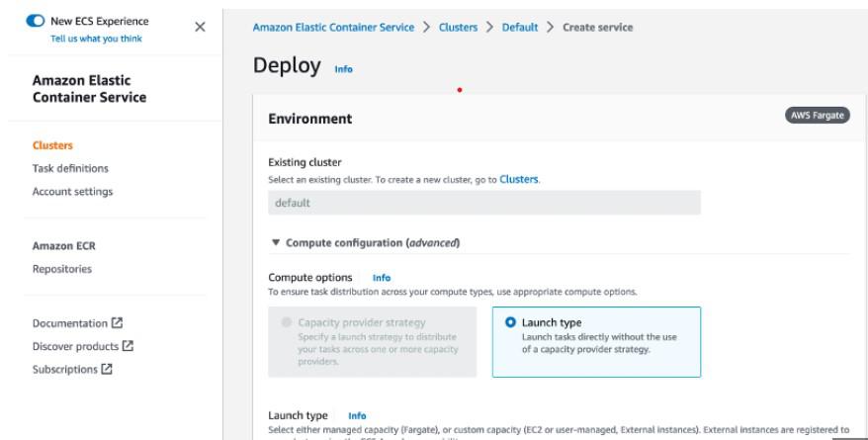Open Account settings in the sidebar
Image resolution: width=868 pixels, height=440 pixels.
(71, 191)
